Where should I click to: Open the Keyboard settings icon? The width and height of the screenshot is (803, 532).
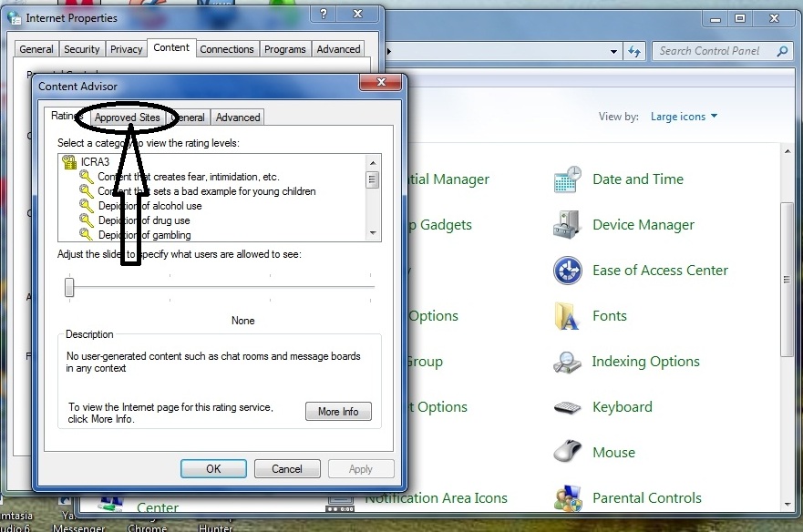(568, 407)
